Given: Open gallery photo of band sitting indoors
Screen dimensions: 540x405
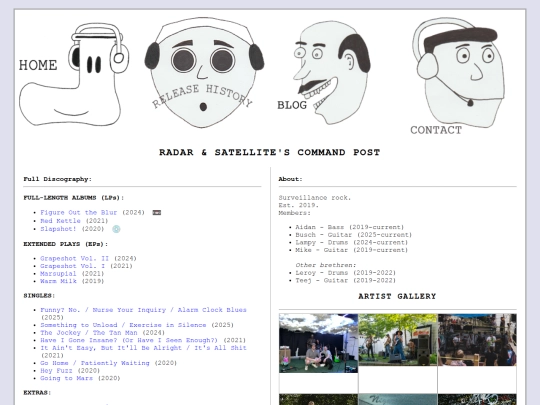Looking at the screenshot, I should 319,343.
